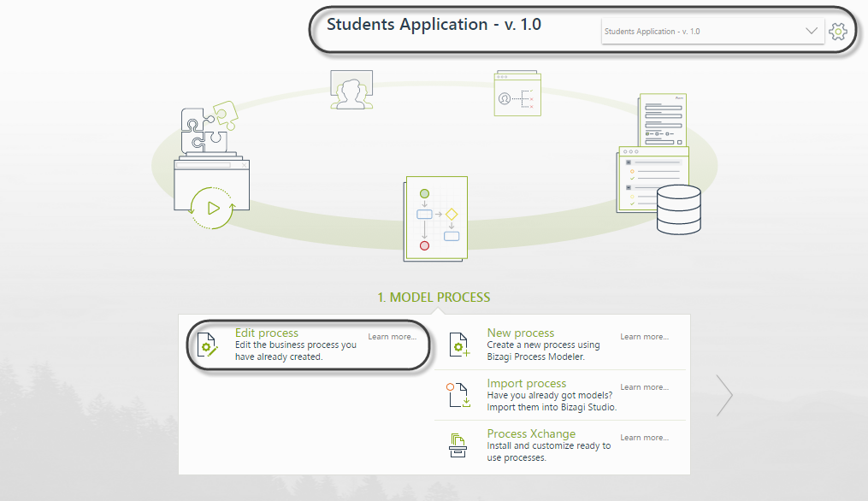Click the Execute puzzle and play icon
This screenshot has height=501, width=868.
click(x=211, y=165)
